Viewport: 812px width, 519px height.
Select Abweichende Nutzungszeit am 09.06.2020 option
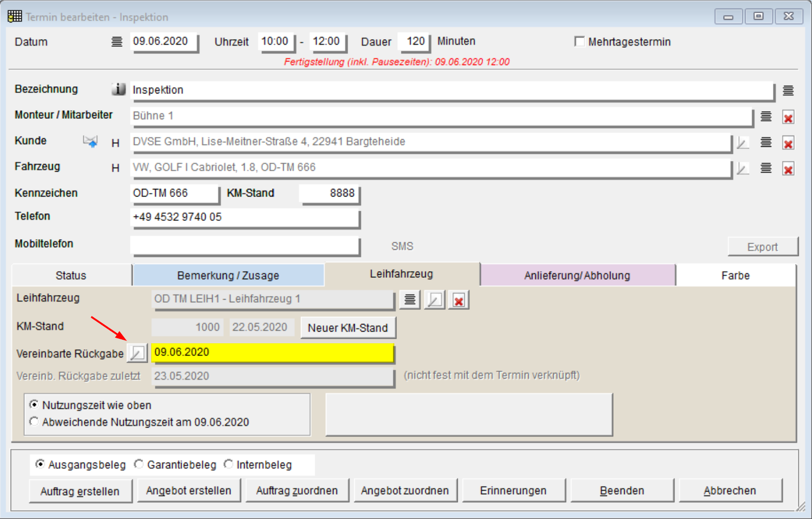34,421
